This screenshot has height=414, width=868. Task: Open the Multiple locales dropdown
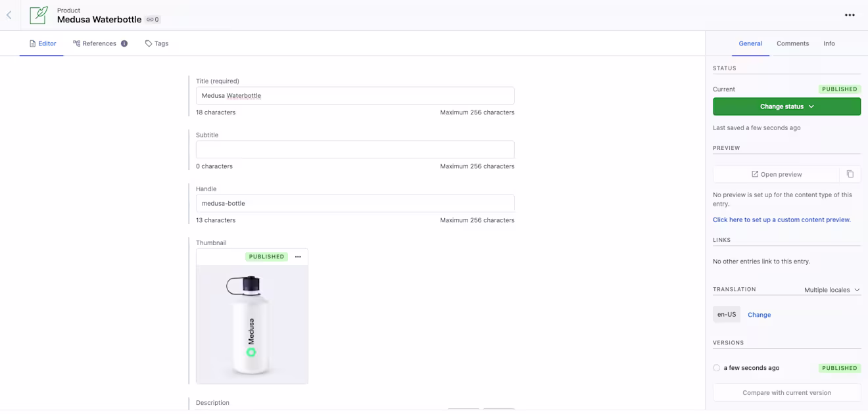tap(832, 290)
